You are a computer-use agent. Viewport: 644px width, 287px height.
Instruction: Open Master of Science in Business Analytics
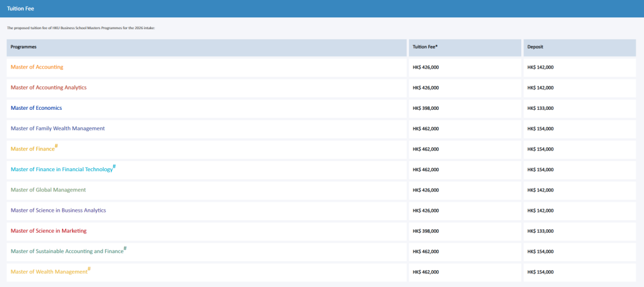(x=58, y=211)
